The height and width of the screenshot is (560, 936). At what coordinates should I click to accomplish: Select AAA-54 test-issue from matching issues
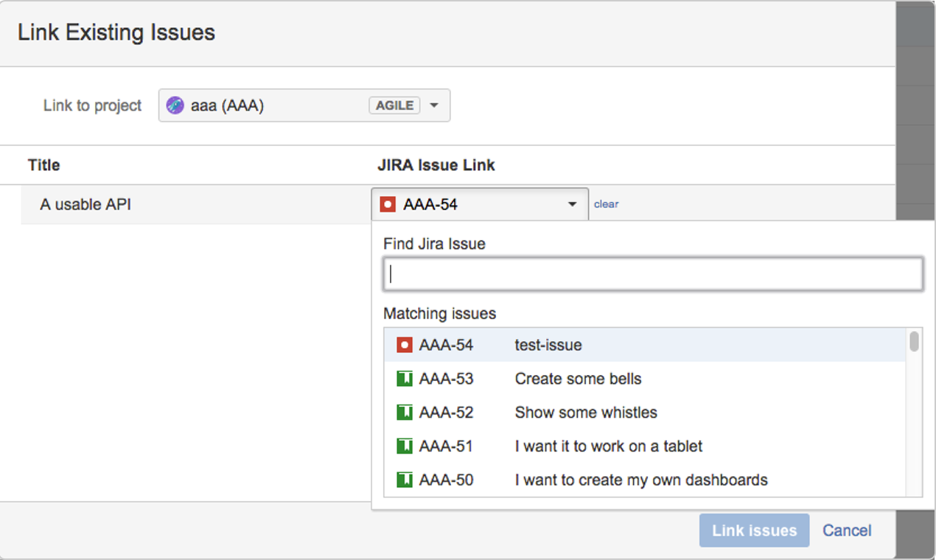(x=644, y=345)
